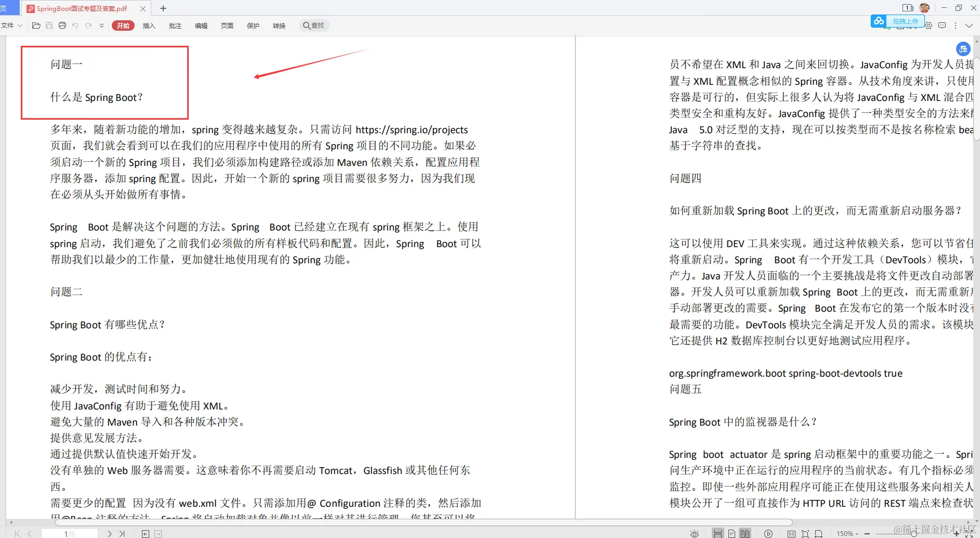Click the undo arrow icon
Screen dimensions: 980x538
point(75,25)
